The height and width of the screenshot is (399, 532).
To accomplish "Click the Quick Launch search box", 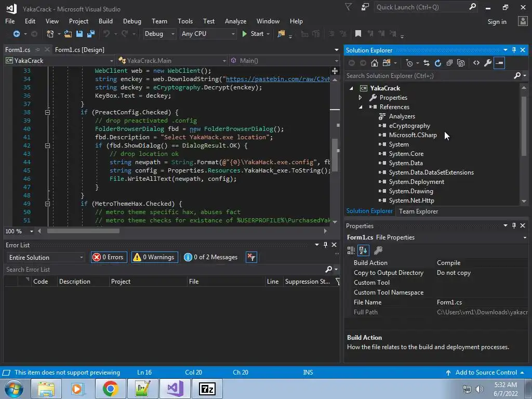I will click(426, 7).
